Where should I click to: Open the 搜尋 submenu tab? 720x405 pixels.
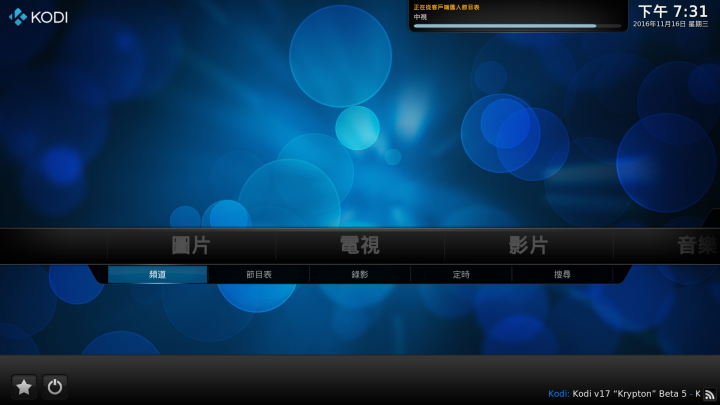(562, 275)
